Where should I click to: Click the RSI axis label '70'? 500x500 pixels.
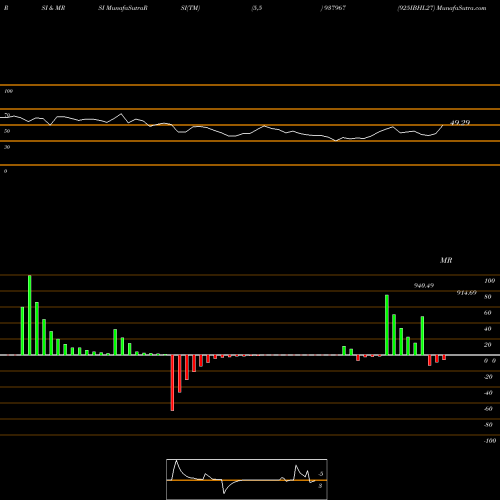[7, 115]
